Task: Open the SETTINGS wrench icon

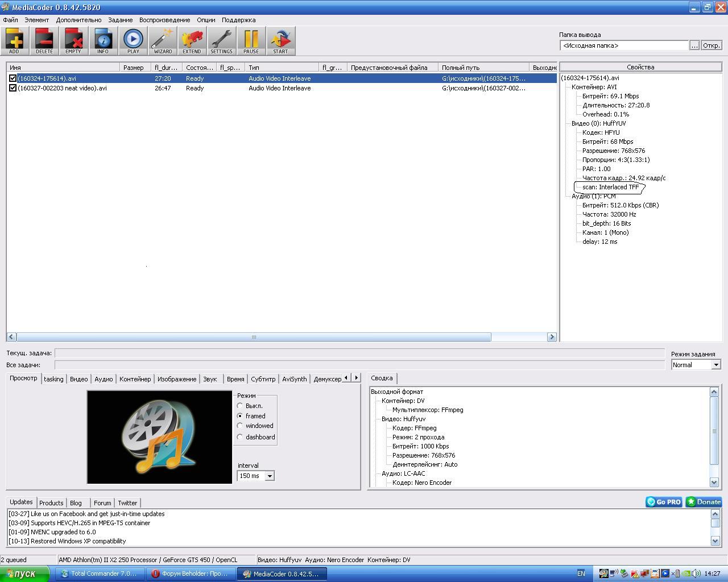Action: 221,41
